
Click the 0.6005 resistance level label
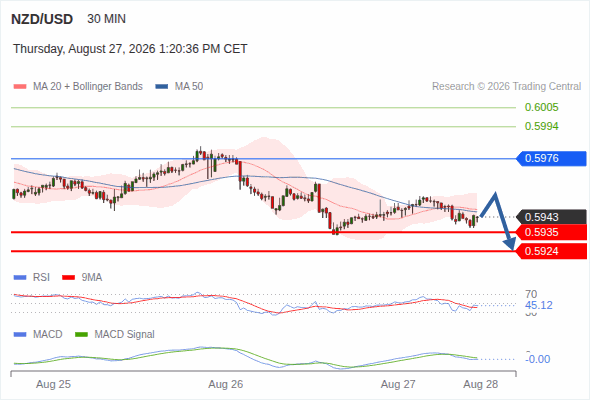point(541,107)
